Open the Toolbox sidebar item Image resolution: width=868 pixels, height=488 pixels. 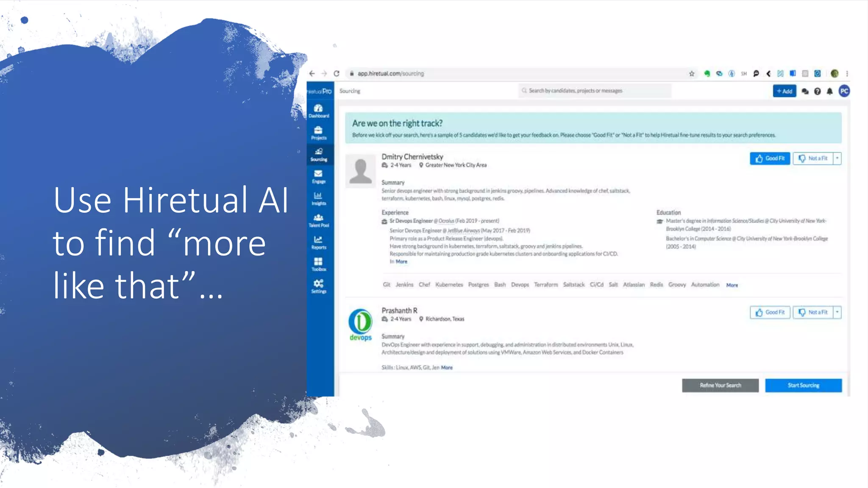pyautogui.click(x=319, y=265)
